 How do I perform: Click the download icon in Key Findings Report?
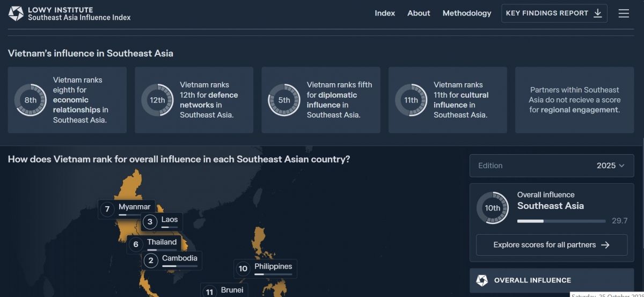598,13
